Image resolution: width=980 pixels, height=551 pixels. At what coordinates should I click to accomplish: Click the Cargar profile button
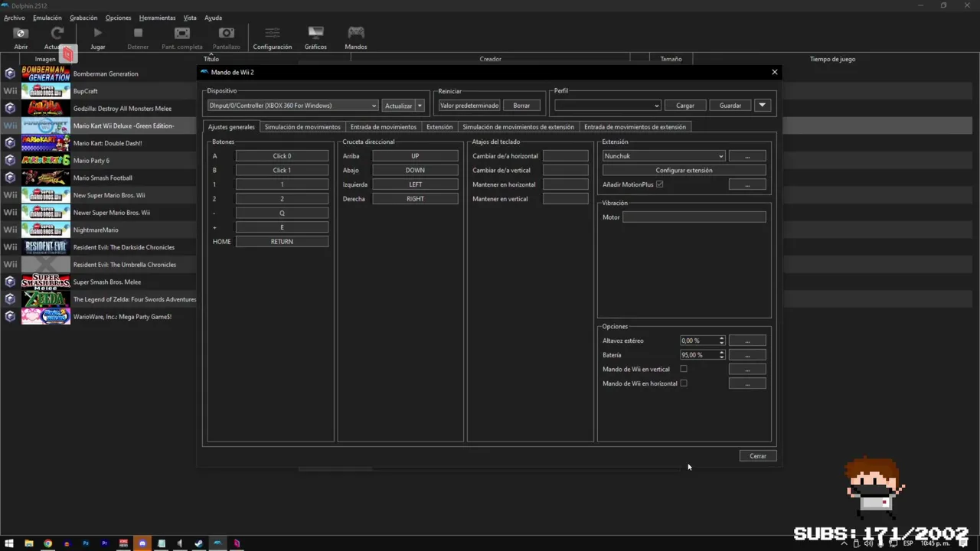pos(685,106)
